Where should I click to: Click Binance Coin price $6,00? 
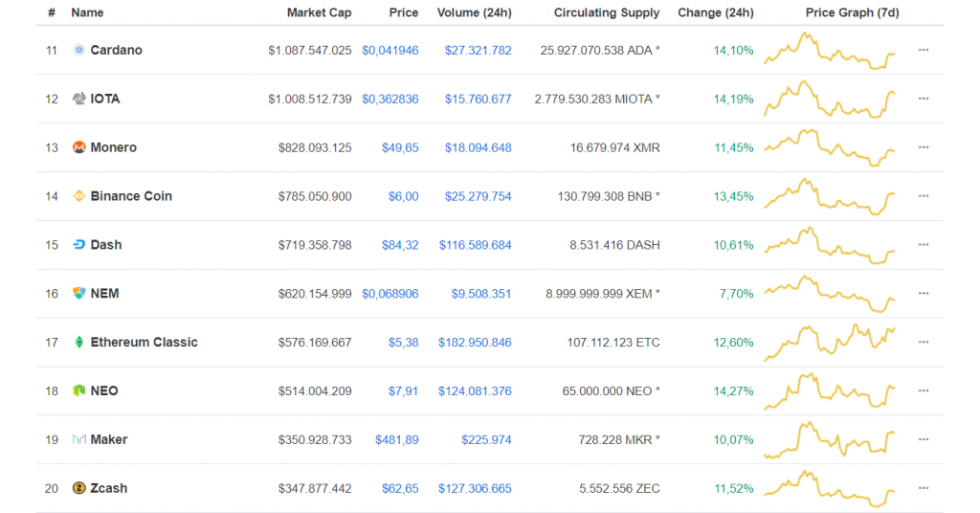pyautogui.click(x=404, y=197)
